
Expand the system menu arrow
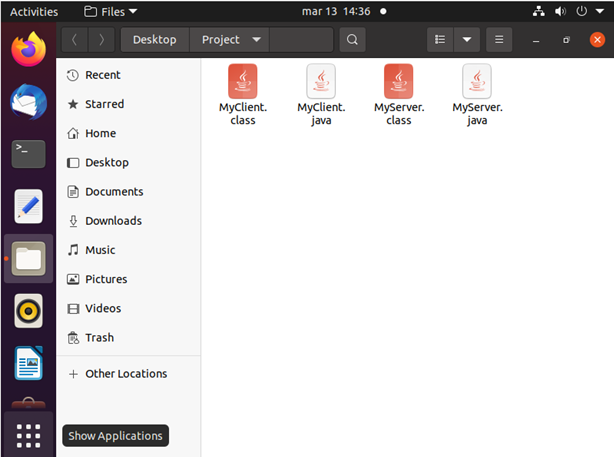[x=600, y=11]
